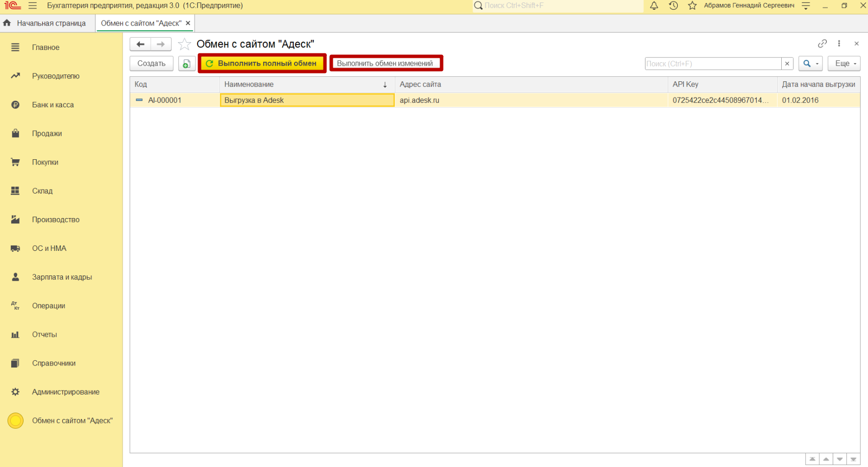This screenshot has height=467, width=868.
Task: Click the Справочники books icon
Action: (16, 363)
